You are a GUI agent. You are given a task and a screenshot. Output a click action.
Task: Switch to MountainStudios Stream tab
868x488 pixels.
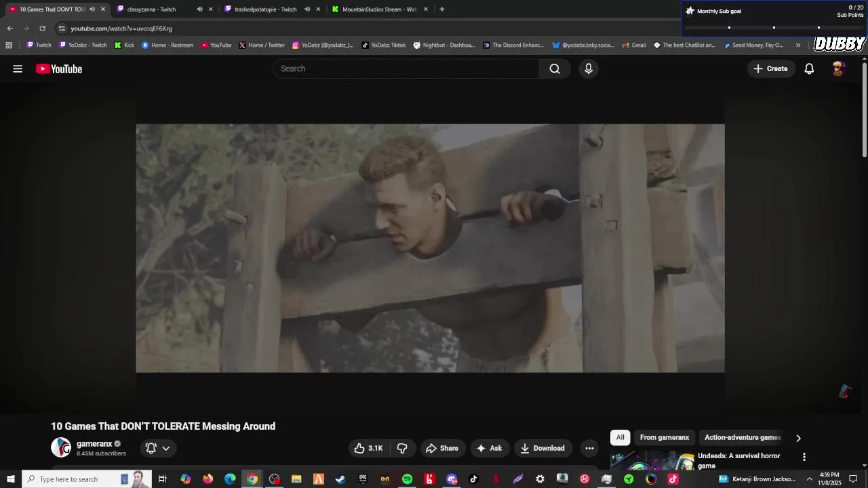[x=379, y=9]
